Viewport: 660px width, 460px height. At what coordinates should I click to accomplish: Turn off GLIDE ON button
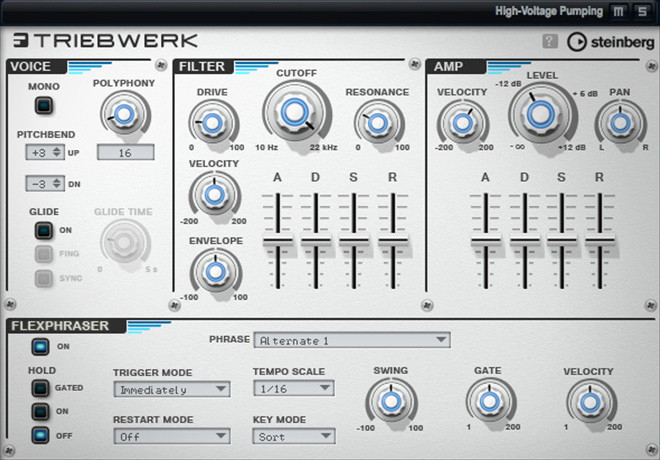[x=44, y=230]
